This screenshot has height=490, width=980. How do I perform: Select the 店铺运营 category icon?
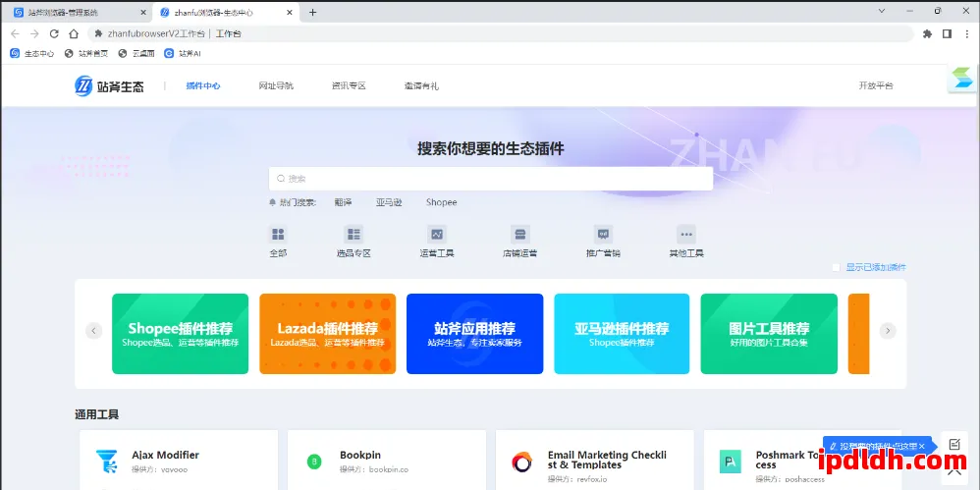pyautogui.click(x=520, y=235)
